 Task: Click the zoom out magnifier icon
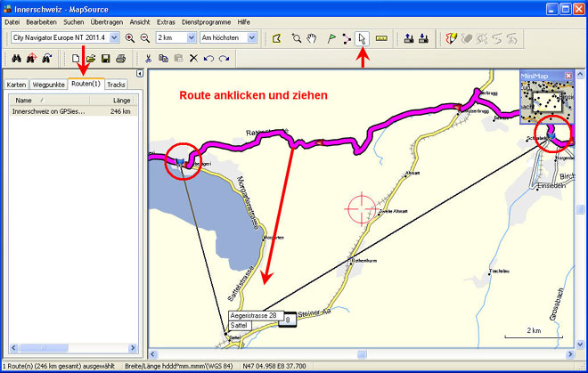[144, 38]
